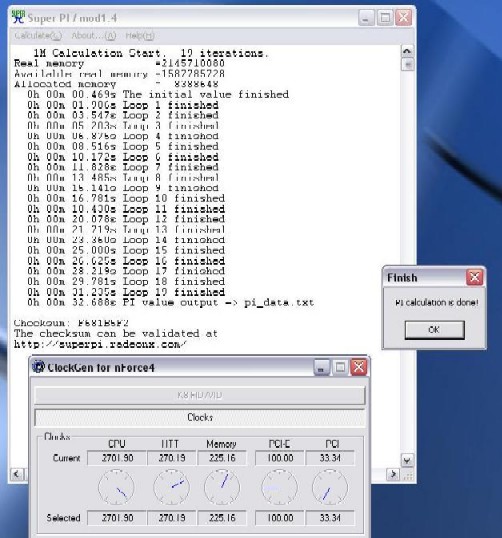Click the Current CPU value 2701.90
This screenshot has width=502, height=538.
(x=117, y=458)
